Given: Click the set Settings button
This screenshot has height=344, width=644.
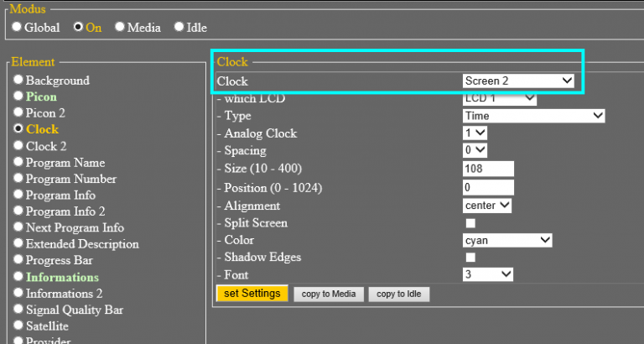Looking at the screenshot, I should click(x=252, y=294).
